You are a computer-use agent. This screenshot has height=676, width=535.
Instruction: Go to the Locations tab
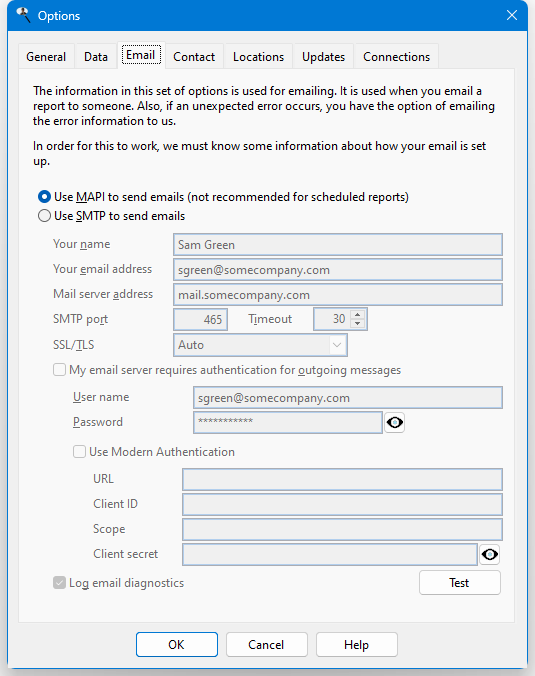[x=258, y=57]
